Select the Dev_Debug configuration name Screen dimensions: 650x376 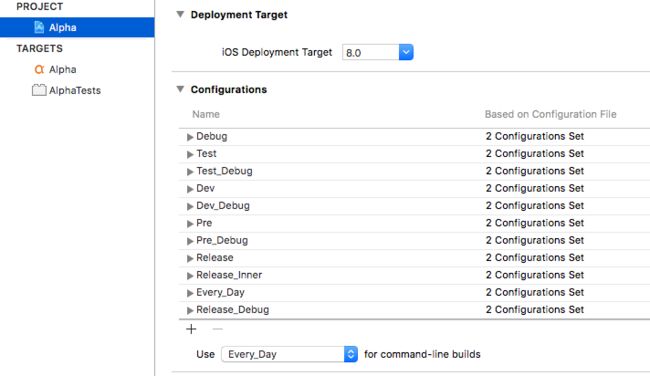223,206
